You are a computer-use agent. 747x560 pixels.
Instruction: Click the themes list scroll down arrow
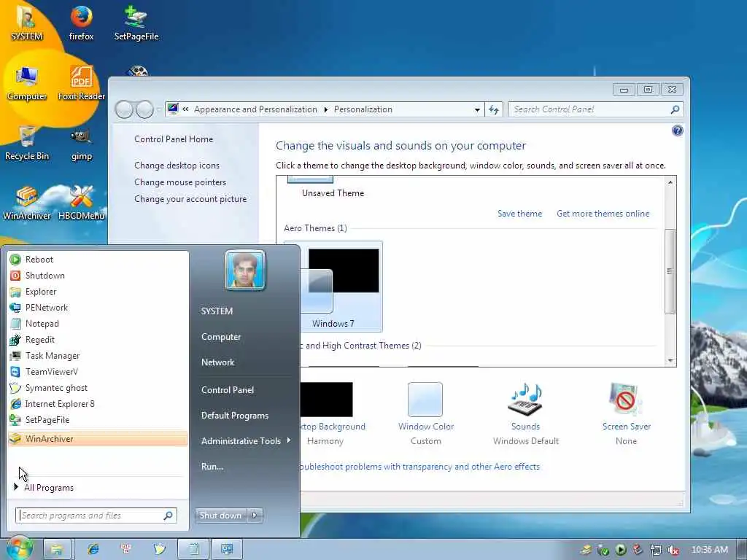click(x=670, y=360)
